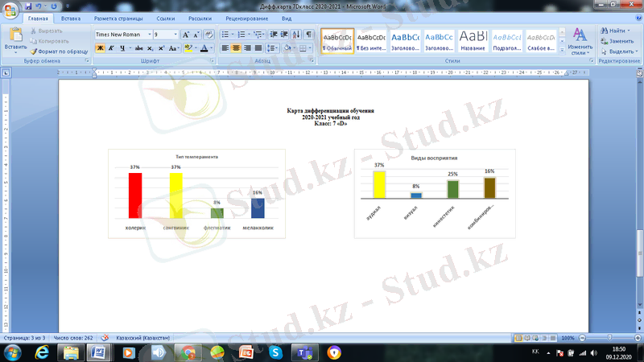Apply numbered list
This screenshot has width=644, height=362.
coord(242,35)
